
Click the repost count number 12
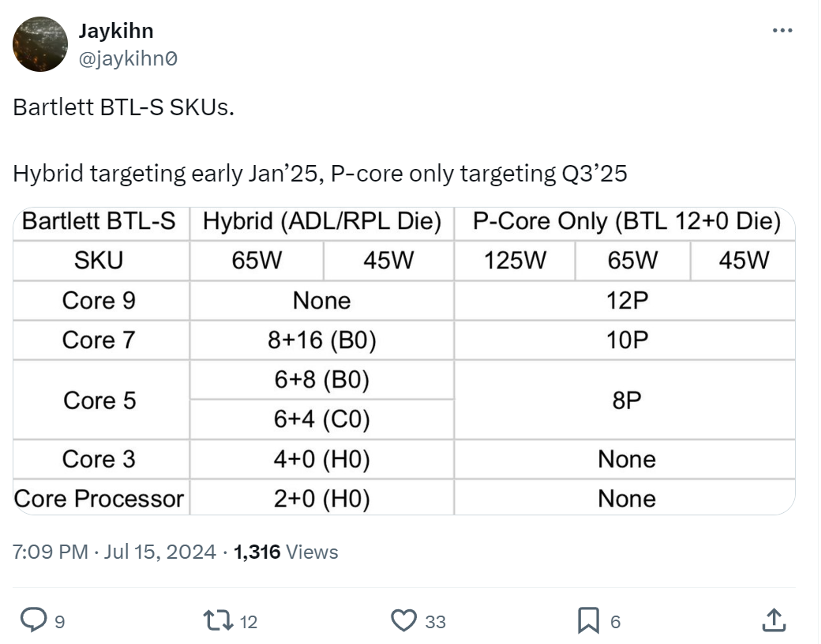pyautogui.click(x=248, y=622)
